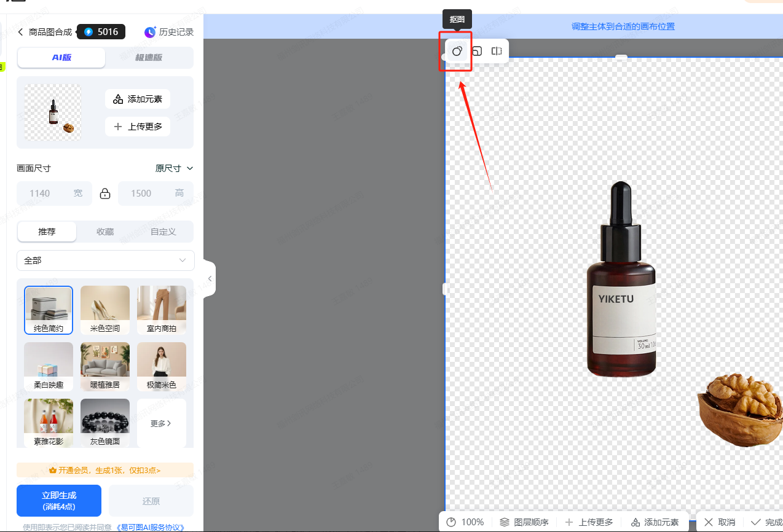Select the 推荐 tab
This screenshot has height=532, width=783.
coord(47,232)
